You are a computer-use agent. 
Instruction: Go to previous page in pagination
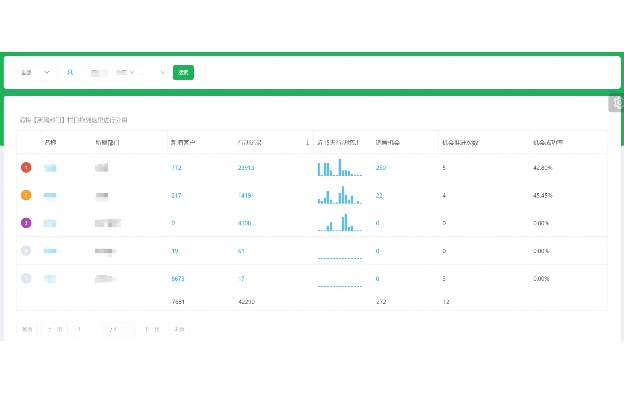[55, 329]
